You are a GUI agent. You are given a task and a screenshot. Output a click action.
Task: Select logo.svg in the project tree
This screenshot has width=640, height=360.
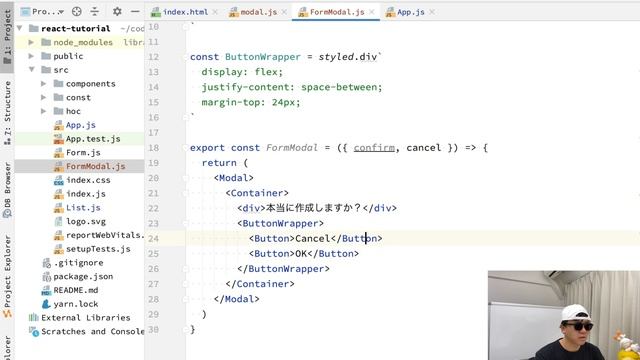click(x=86, y=222)
